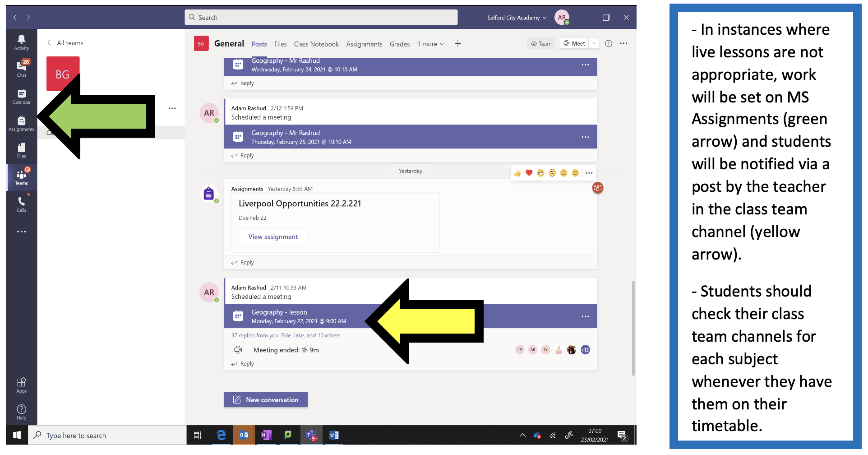Open Meet options dropdown arrow
Viewport: 868px width, 455px height.
pos(594,43)
